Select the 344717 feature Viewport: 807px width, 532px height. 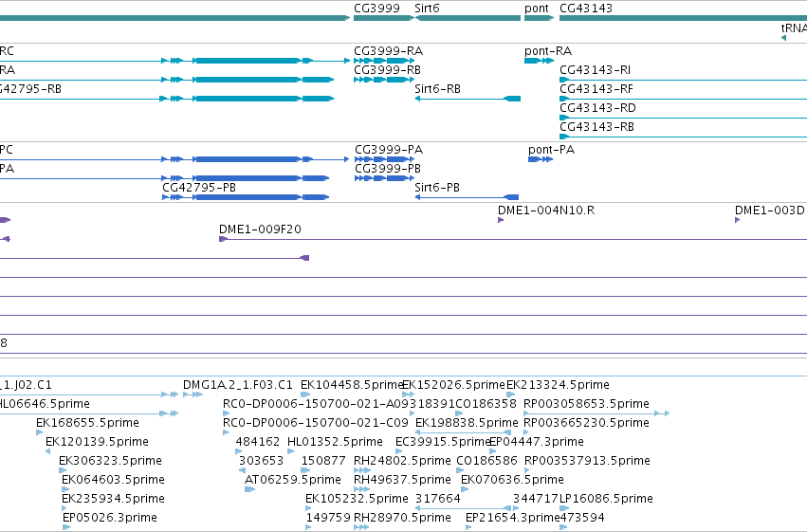click(536, 499)
